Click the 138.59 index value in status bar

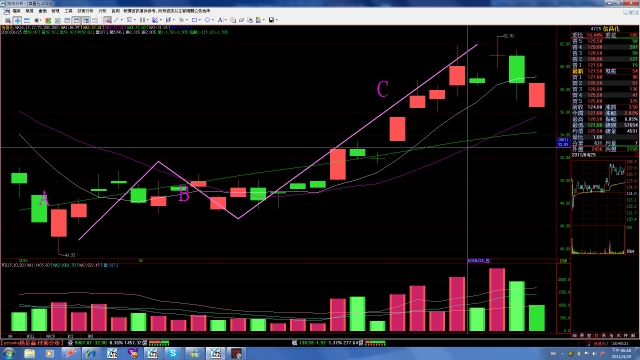(307, 343)
